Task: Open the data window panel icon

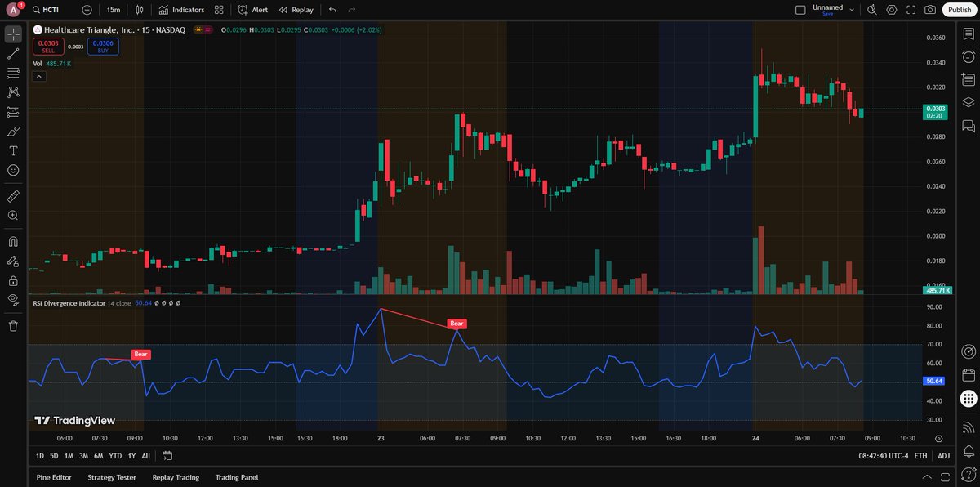Action: click(969, 80)
